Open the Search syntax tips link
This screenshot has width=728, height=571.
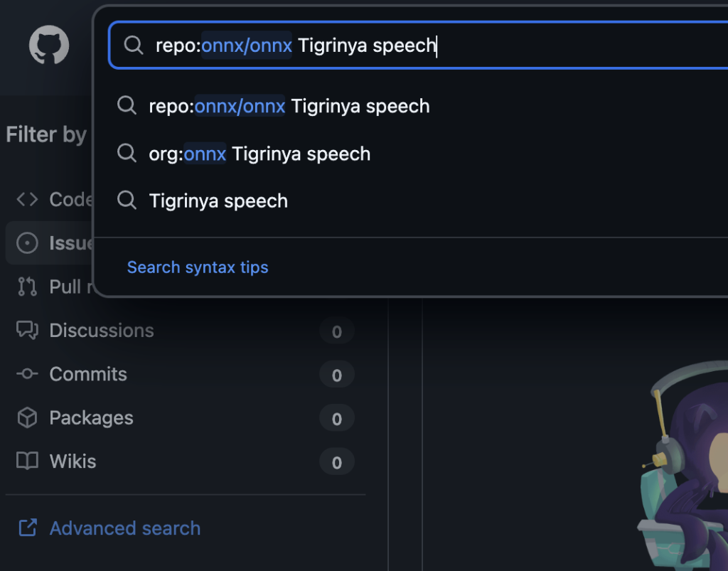[198, 267]
